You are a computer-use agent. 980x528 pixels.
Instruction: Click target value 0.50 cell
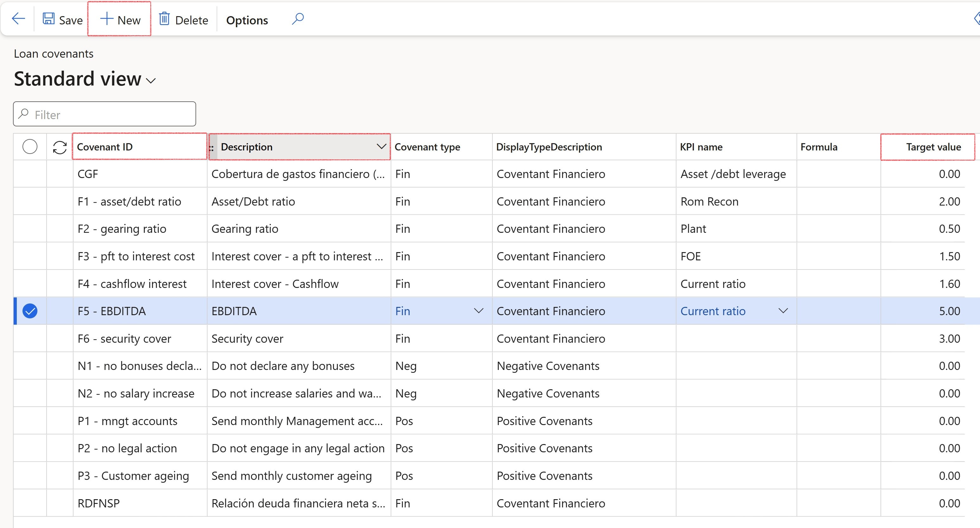coord(923,229)
